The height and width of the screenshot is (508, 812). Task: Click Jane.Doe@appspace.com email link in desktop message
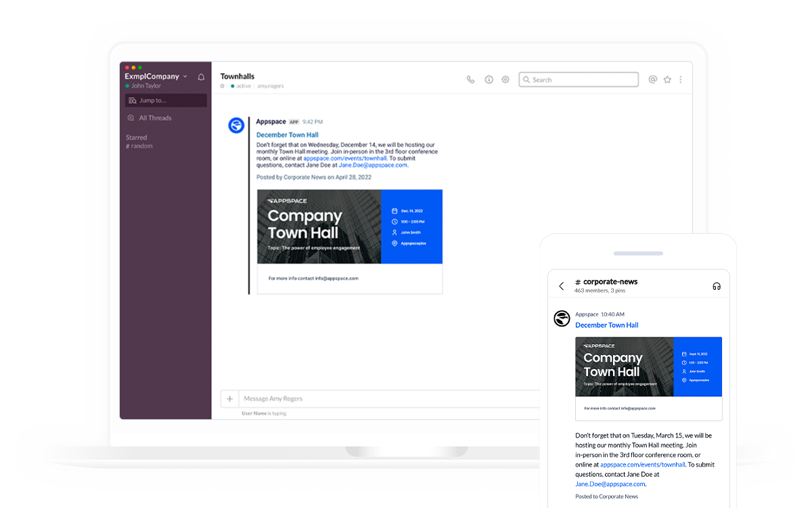click(373, 165)
